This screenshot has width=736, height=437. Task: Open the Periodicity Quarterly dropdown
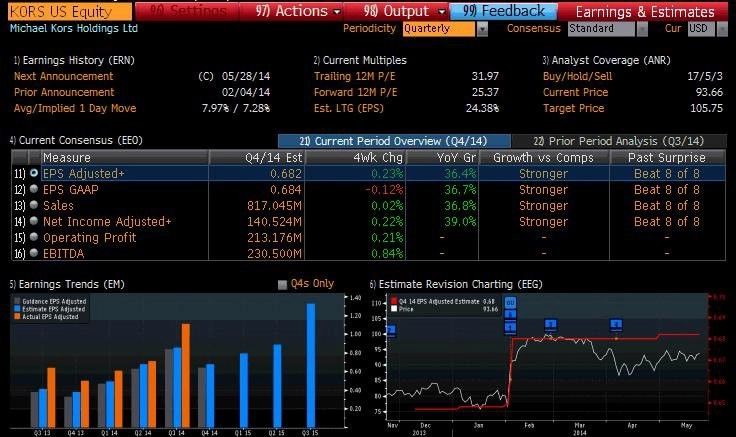point(482,29)
